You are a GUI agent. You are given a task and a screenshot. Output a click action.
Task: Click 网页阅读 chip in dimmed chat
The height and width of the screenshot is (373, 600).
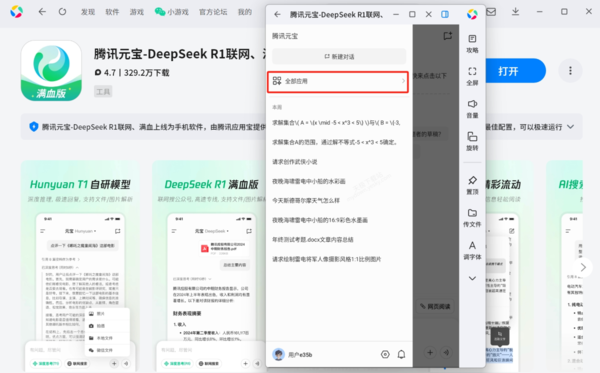tap(435, 306)
